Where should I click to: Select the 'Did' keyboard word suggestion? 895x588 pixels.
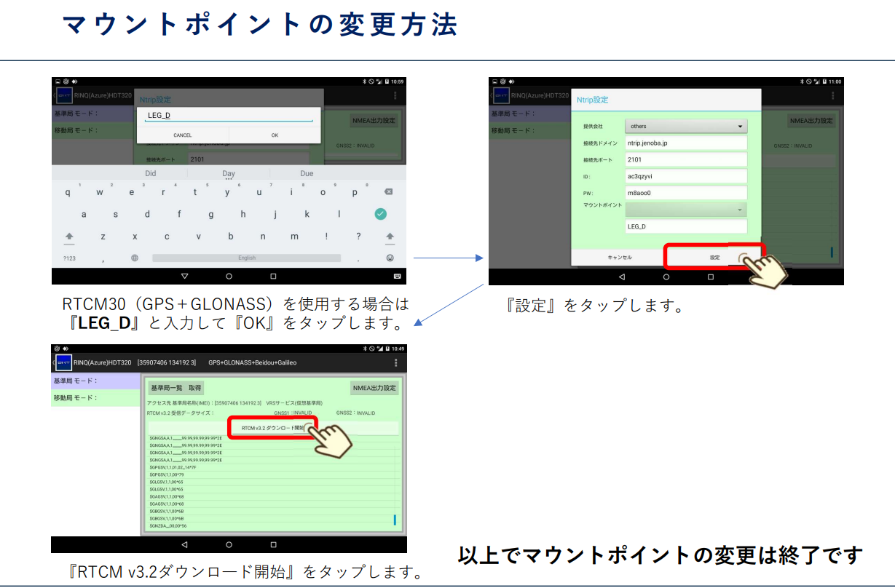point(150,174)
